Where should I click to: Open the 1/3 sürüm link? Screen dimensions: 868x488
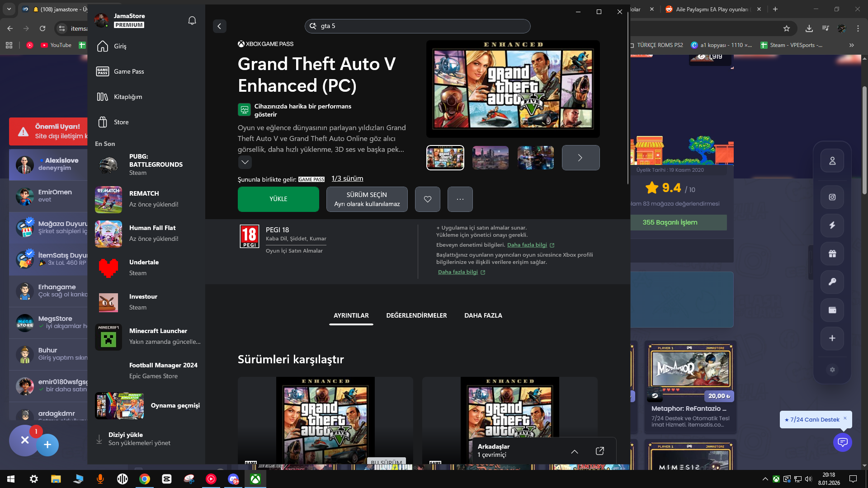[x=347, y=178]
